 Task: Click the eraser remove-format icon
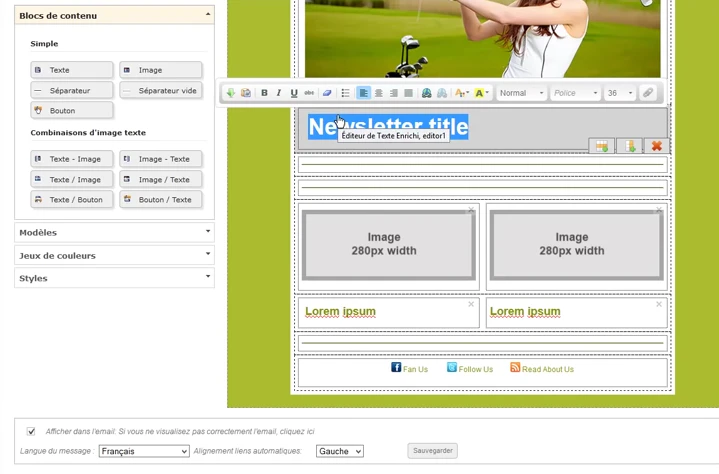pyautogui.click(x=327, y=93)
